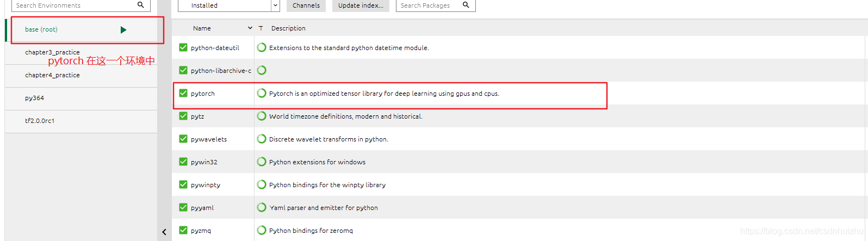This screenshot has width=868, height=241.
Task: Uncheck the pywin32 package checkbox
Action: pos(183,162)
